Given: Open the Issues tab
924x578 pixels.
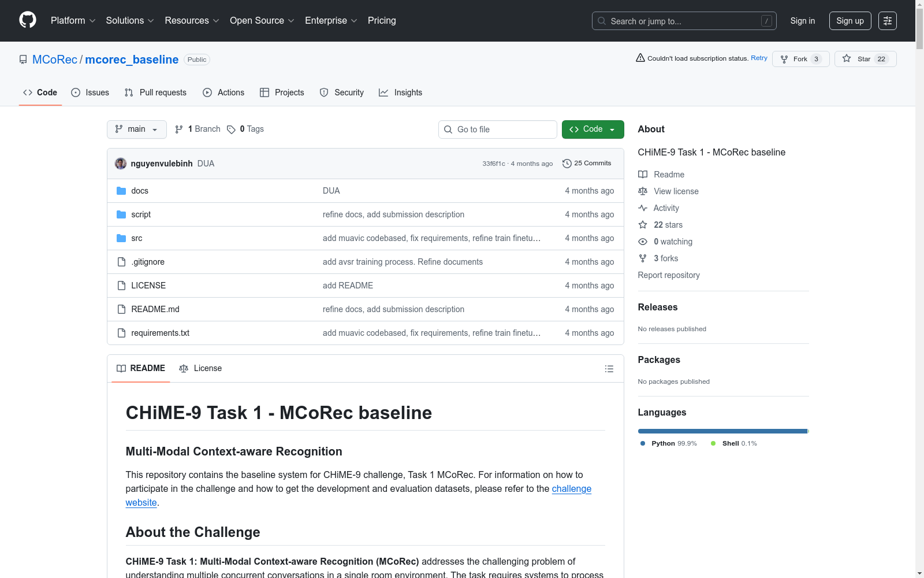Looking at the screenshot, I should 90,92.
